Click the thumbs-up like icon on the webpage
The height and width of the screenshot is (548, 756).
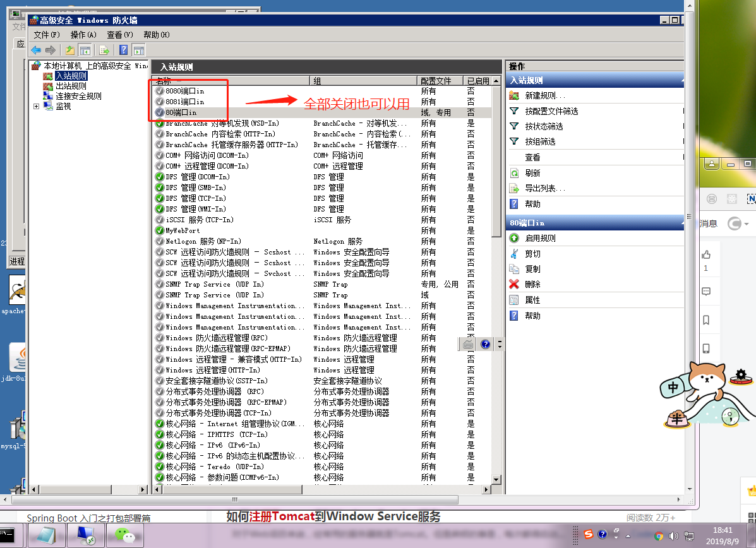coord(706,254)
